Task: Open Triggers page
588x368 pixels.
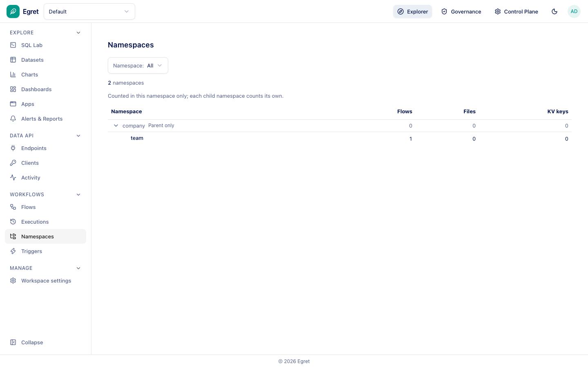Action: 45,251
